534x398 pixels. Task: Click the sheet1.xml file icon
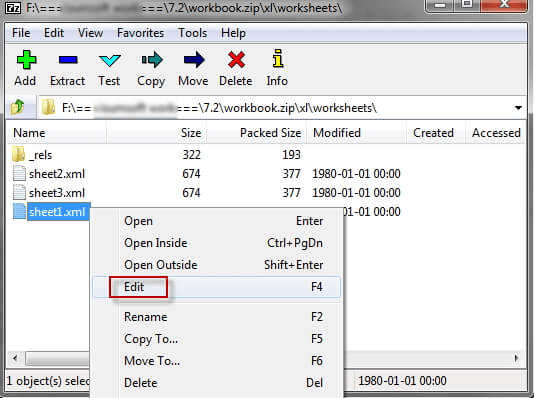point(19,211)
